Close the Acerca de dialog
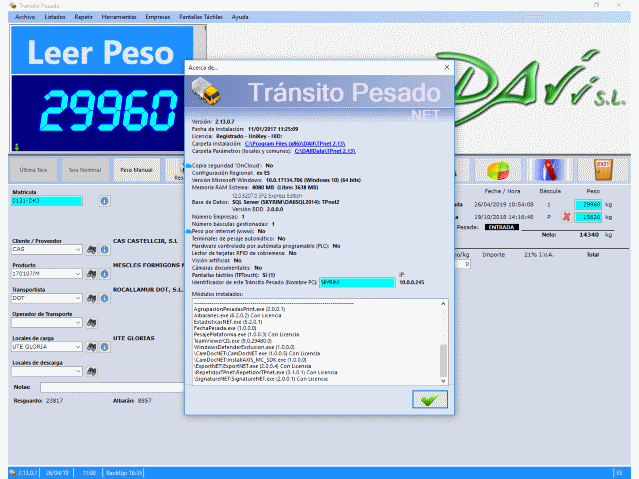The image size is (639, 479). [x=447, y=67]
